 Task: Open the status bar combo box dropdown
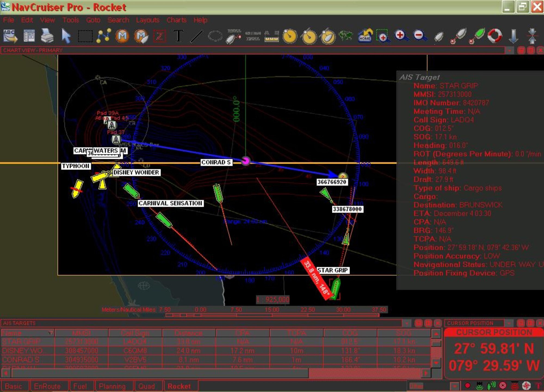click(455, 386)
